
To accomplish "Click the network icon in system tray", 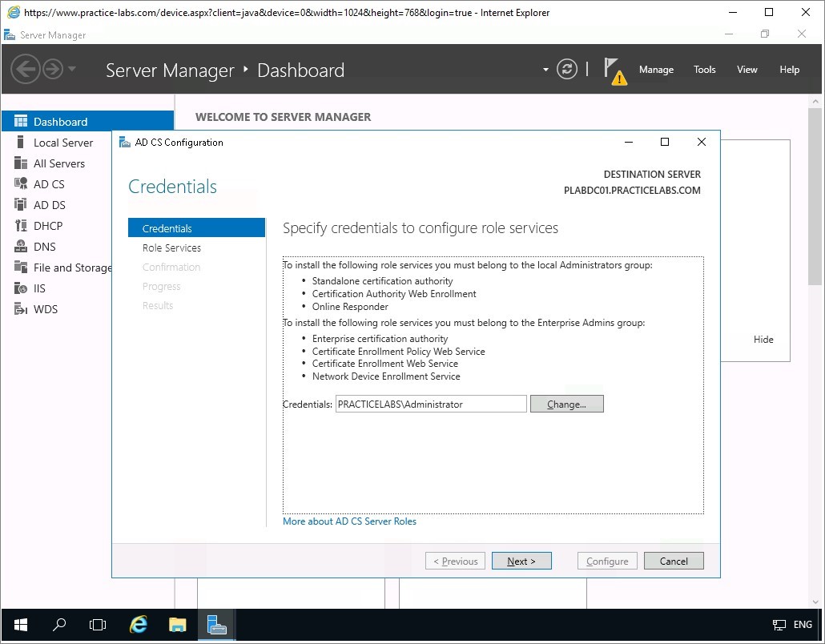I will 779,625.
